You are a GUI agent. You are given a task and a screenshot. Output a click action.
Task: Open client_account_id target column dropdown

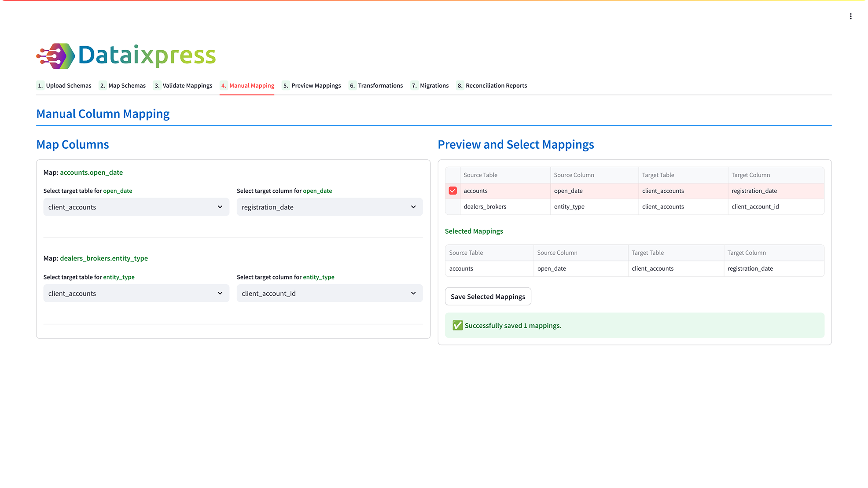pyautogui.click(x=329, y=293)
